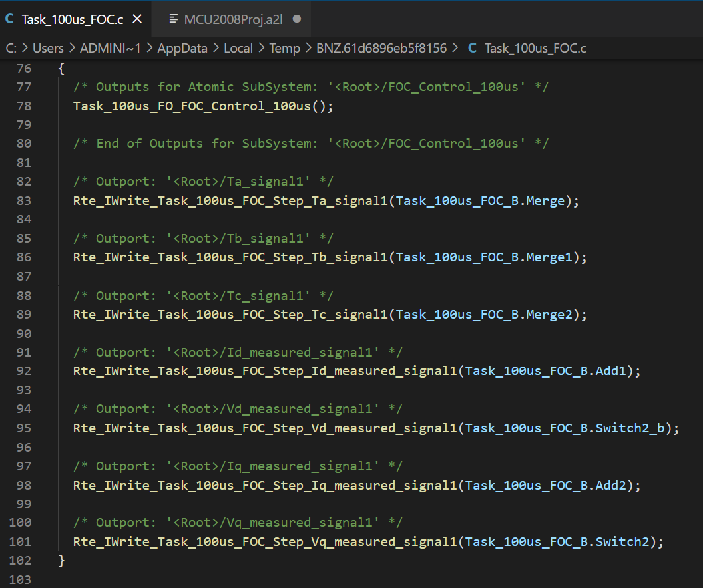Click Rte_IWrite_Task_100us_FOC_Step_Vd_measured_signal1 function name
Screen dimensions: 703x588
click(265, 428)
